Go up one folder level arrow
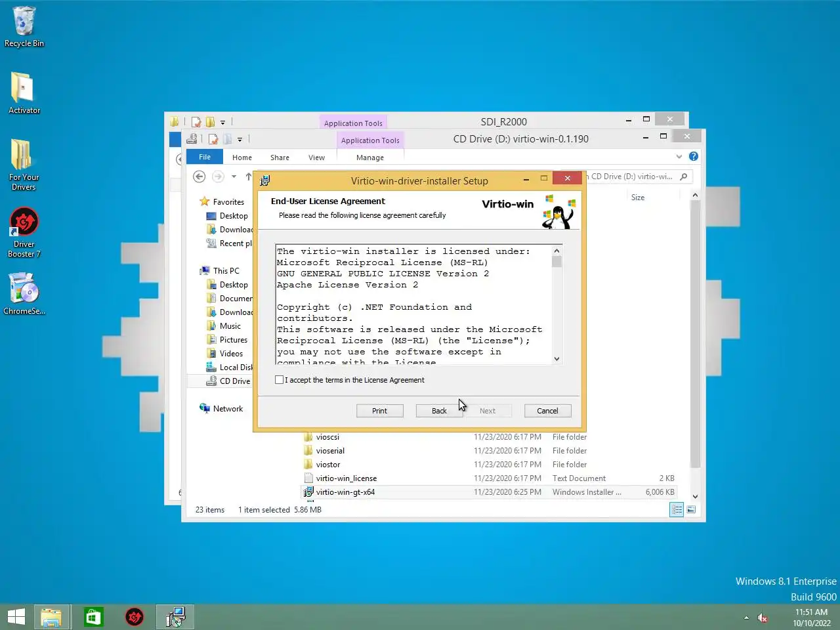Image resolution: width=840 pixels, height=630 pixels. 249,177
